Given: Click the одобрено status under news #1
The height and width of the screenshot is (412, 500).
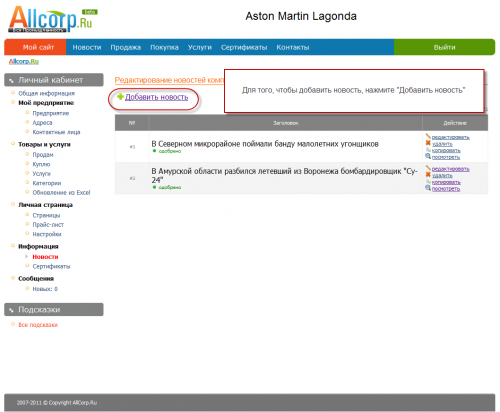Looking at the screenshot, I should pyautogui.click(x=170, y=151).
